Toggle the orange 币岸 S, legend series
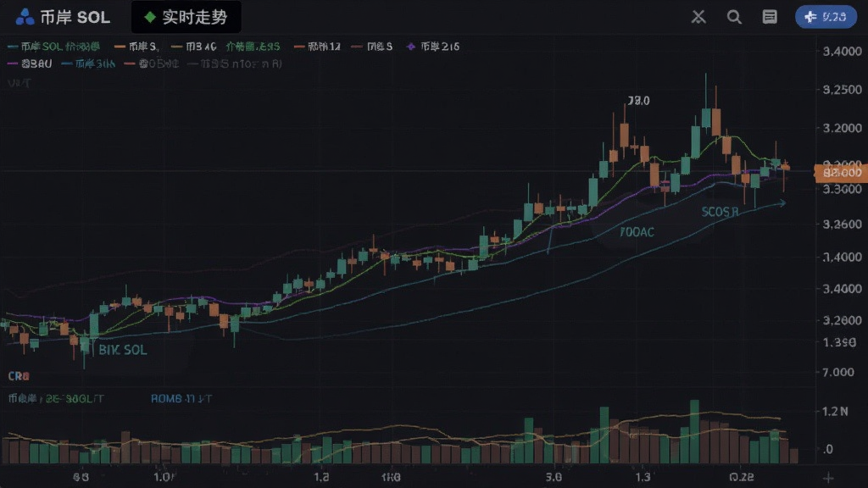The height and width of the screenshot is (488, 868). [x=136, y=47]
